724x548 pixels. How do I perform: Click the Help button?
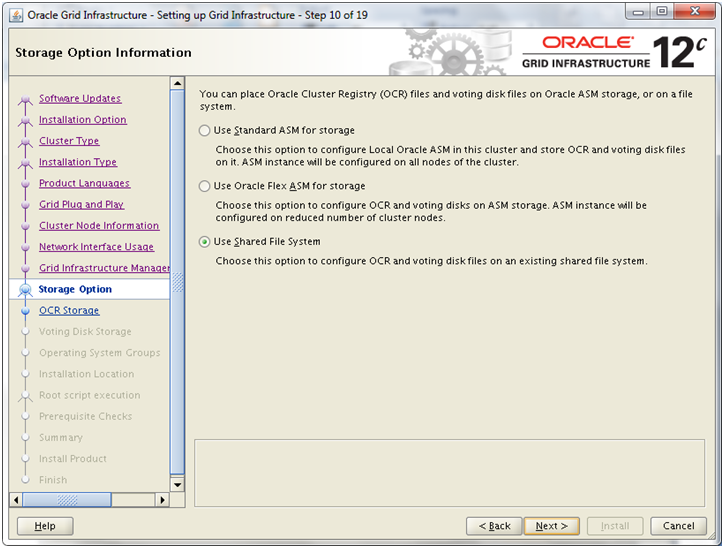tap(45, 526)
